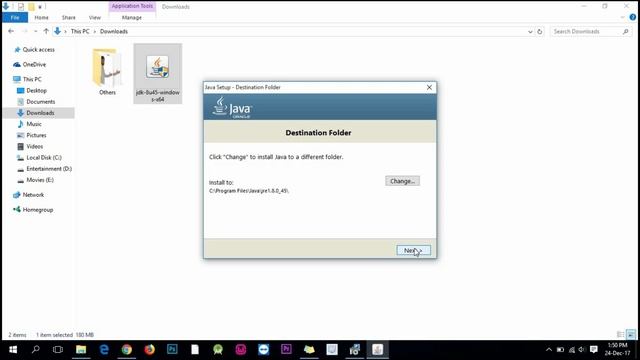Open Movies (E:) drive
This screenshot has width=640, height=360.
(x=40, y=180)
